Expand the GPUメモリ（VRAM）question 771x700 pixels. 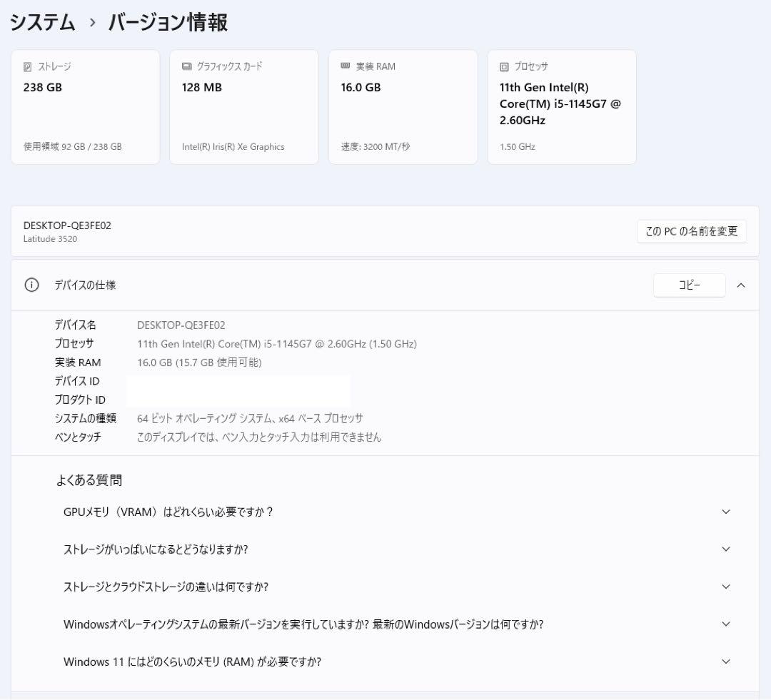726,512
